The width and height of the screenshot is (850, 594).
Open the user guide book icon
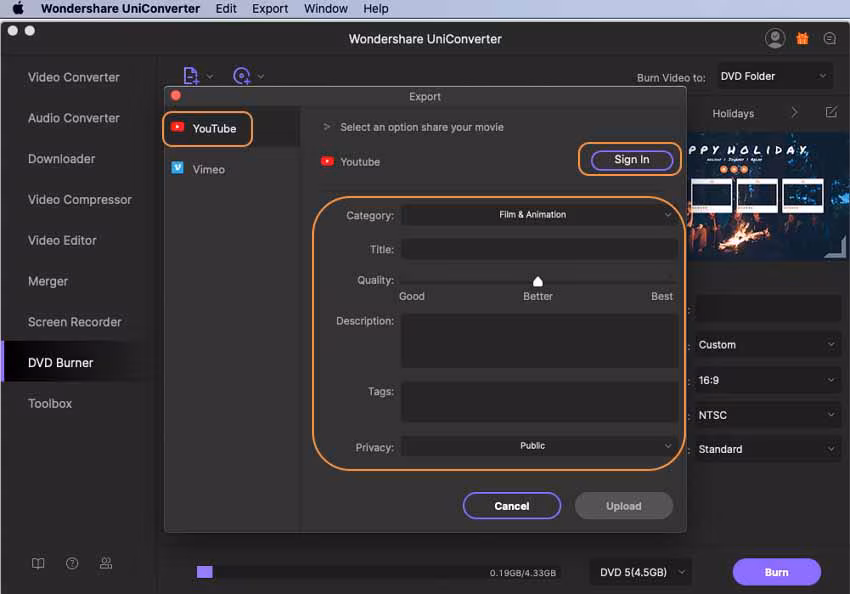click(x=38, y=564)
